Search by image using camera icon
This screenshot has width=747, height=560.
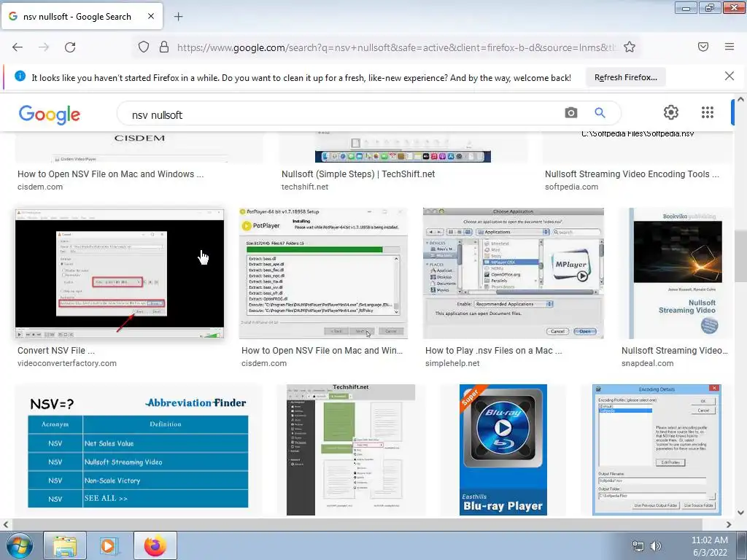pyautogui.click(x=570, y=113)
